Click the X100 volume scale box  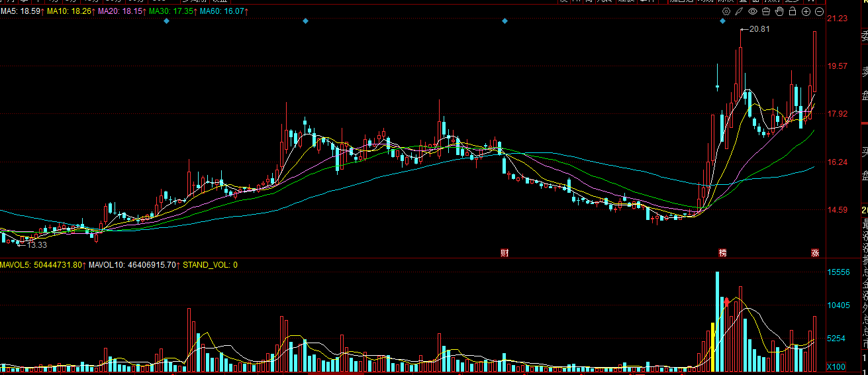click(x=836, y=367)
